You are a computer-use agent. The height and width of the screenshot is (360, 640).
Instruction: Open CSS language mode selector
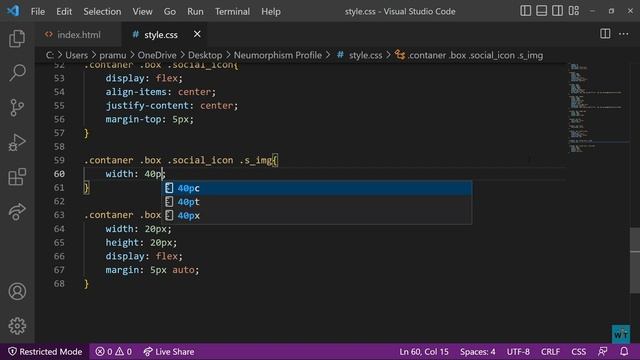point(578,351)
